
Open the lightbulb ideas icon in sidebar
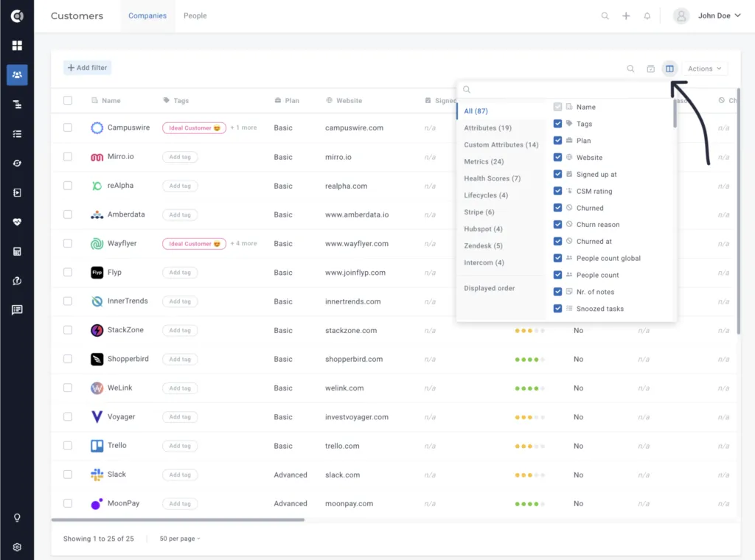coord(17,518)
